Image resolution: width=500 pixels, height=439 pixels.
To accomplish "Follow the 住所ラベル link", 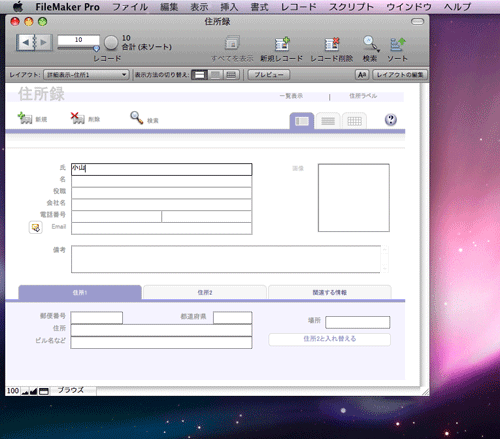I will click(363, 96).
